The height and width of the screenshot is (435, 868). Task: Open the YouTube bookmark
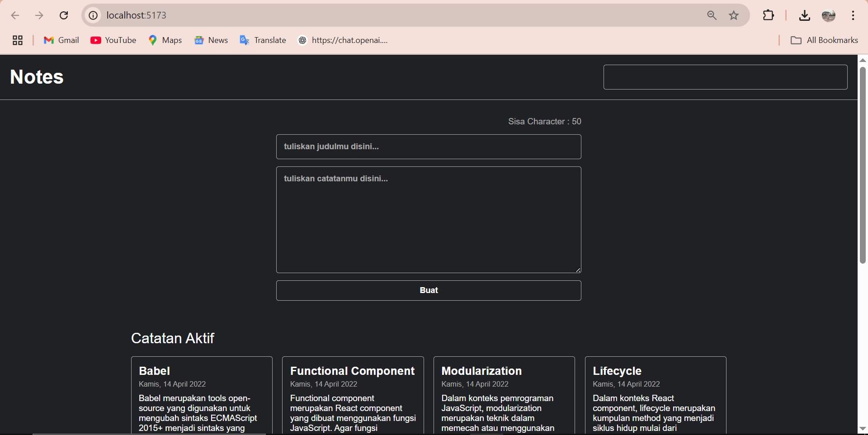[x=113, y=40]
